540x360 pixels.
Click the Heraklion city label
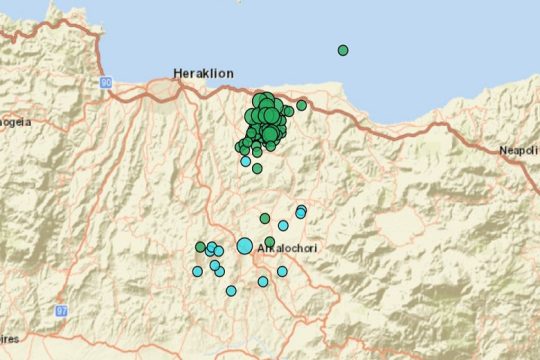pyautogui.click(x=203, y=73)
